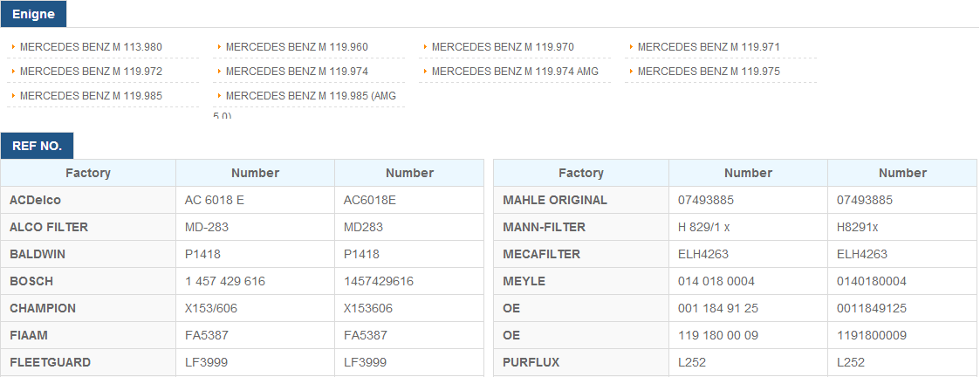980x377 pixels.
Task: Click the orange arrow beside M 119.985
Action: [x=14, y=96]
